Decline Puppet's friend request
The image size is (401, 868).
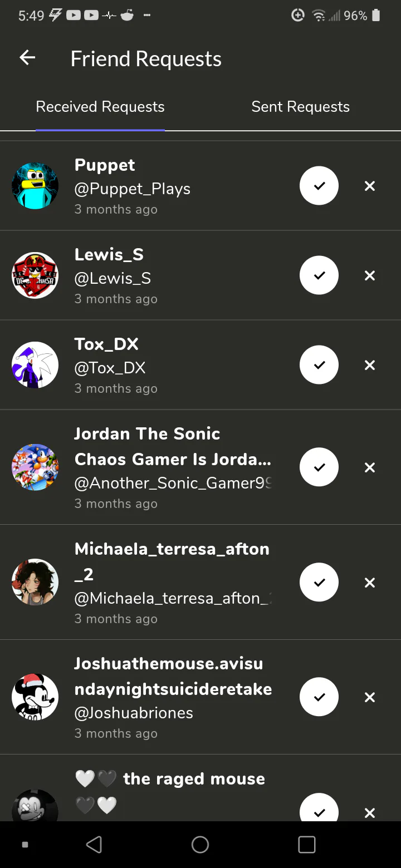[x=370, y=186]
